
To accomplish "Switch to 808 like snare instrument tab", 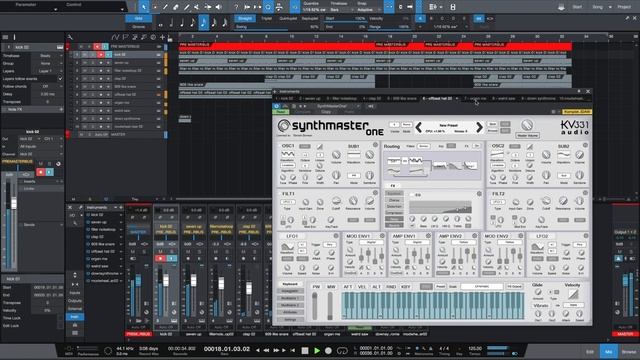I will (402, 98).
